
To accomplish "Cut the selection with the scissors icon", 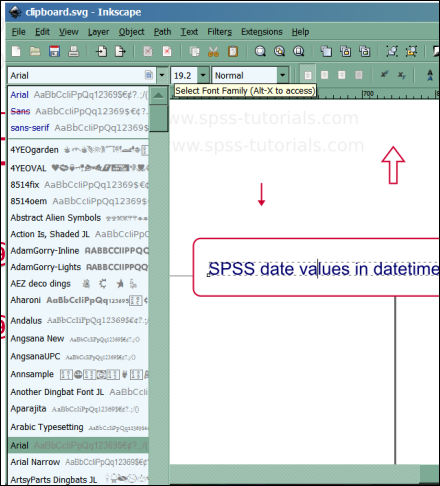I will tap(213, 51).
